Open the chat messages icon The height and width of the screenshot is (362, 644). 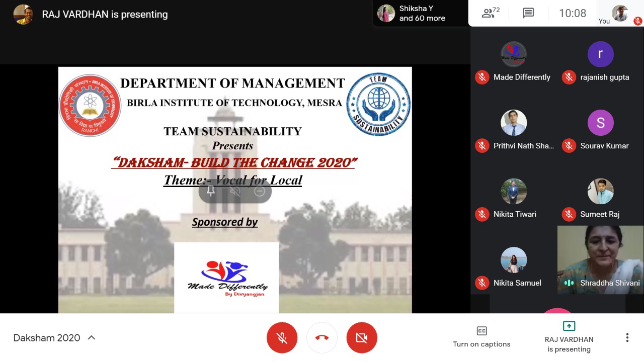coord(528,13)
